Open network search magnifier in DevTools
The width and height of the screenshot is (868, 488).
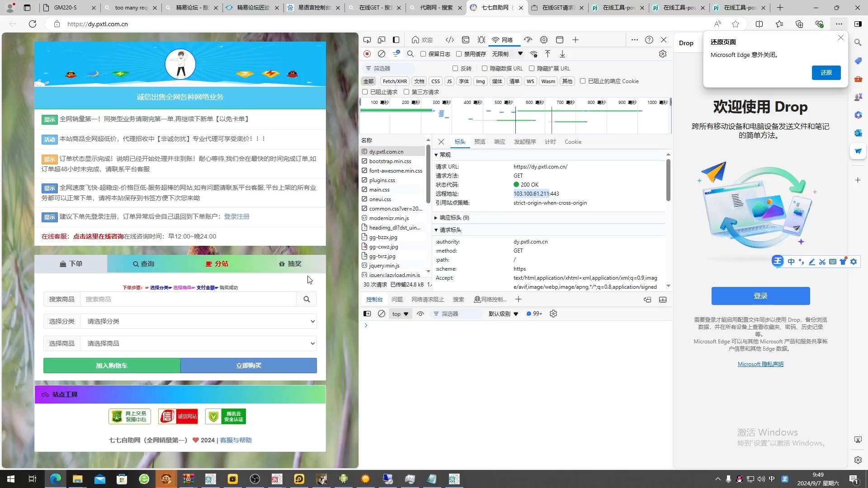(410, 54)
